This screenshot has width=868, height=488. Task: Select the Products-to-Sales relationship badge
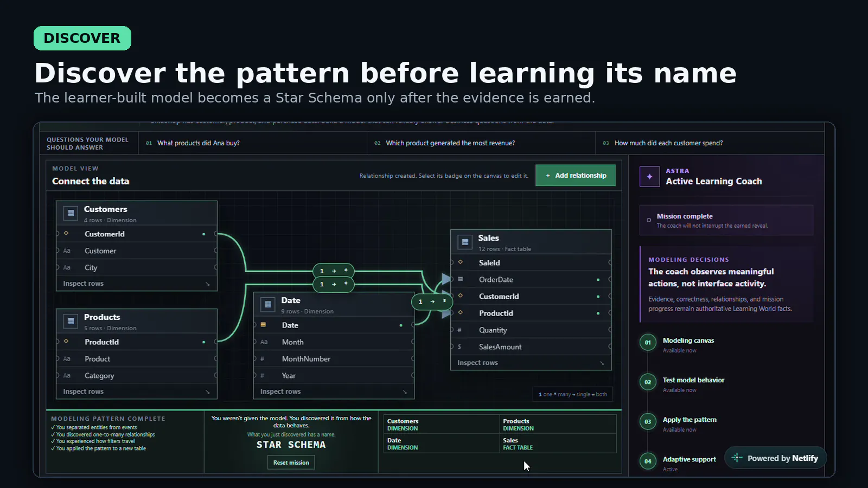(334, 284)
